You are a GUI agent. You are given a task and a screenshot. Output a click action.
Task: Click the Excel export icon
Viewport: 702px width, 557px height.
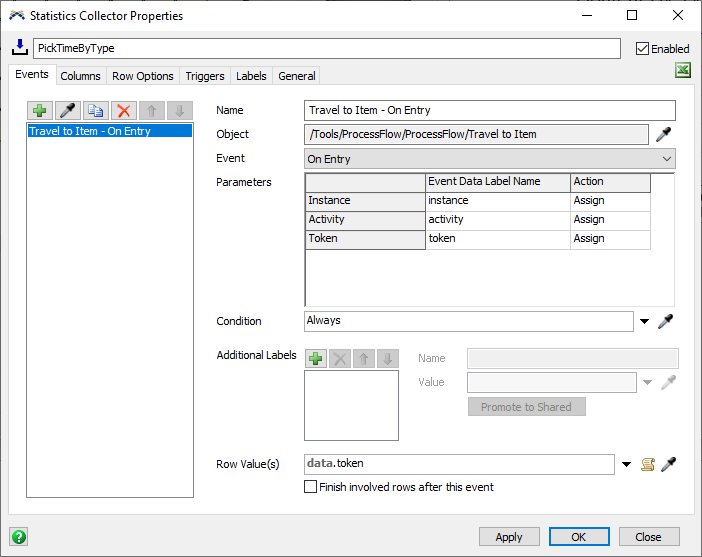(x=683, y=70)
